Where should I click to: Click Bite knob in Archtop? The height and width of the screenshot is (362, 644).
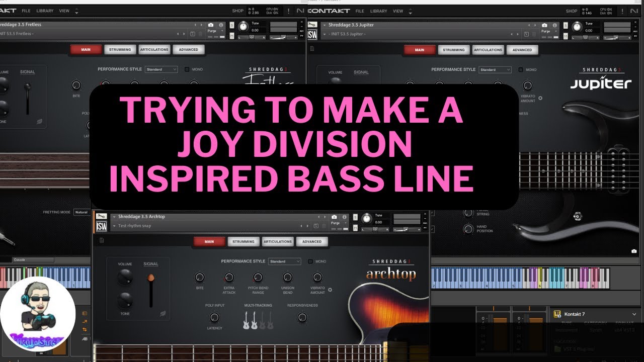200,277
